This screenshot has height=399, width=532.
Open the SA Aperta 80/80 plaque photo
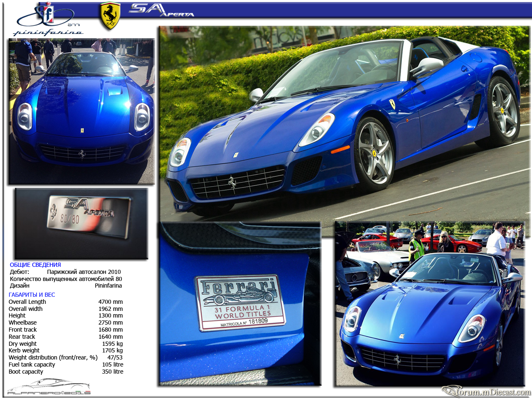tap(81, 224)
